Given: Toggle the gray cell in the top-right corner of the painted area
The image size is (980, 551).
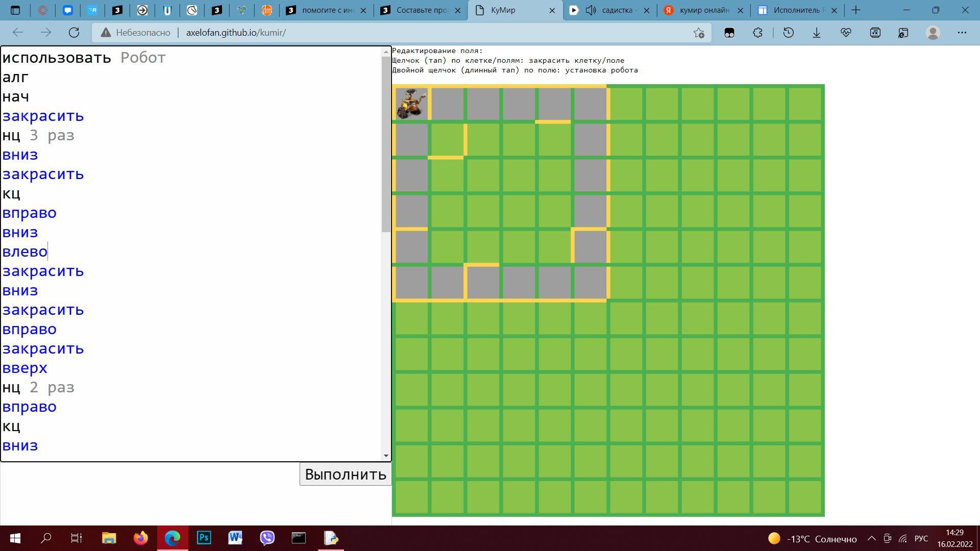Looking at the screenshot, I should point(590,104).
